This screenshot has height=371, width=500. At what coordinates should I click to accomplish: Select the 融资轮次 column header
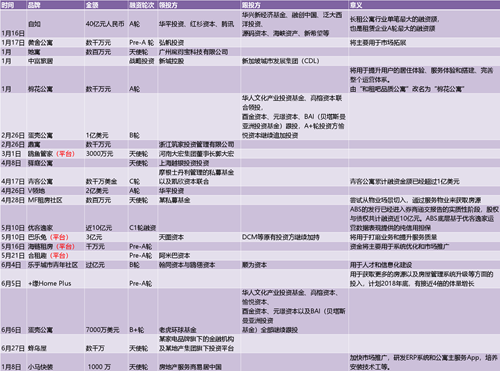coord(142,5)
